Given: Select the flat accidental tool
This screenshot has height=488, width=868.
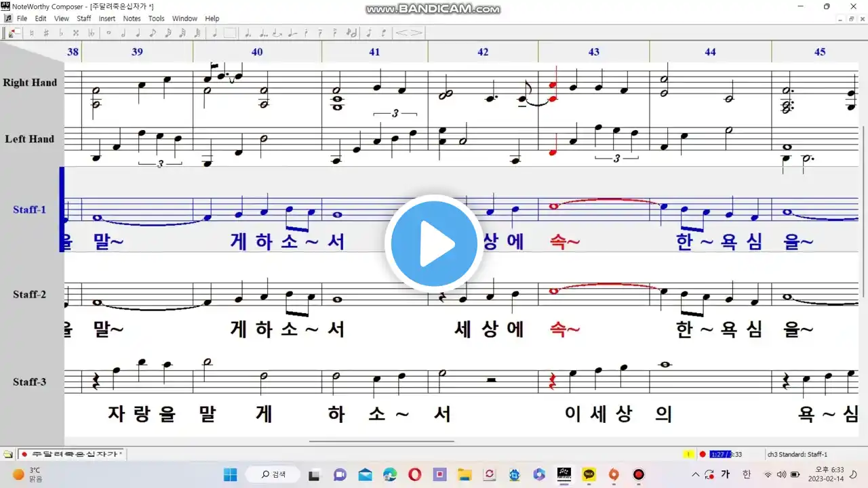Looking at the screenshot, I should tap(61, 33).
